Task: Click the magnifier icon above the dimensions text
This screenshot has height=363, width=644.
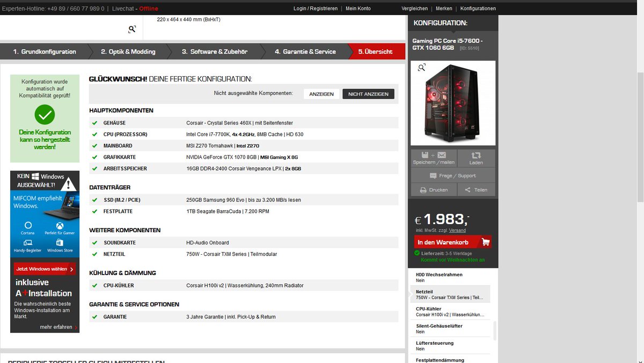Action: click(132, 29)
